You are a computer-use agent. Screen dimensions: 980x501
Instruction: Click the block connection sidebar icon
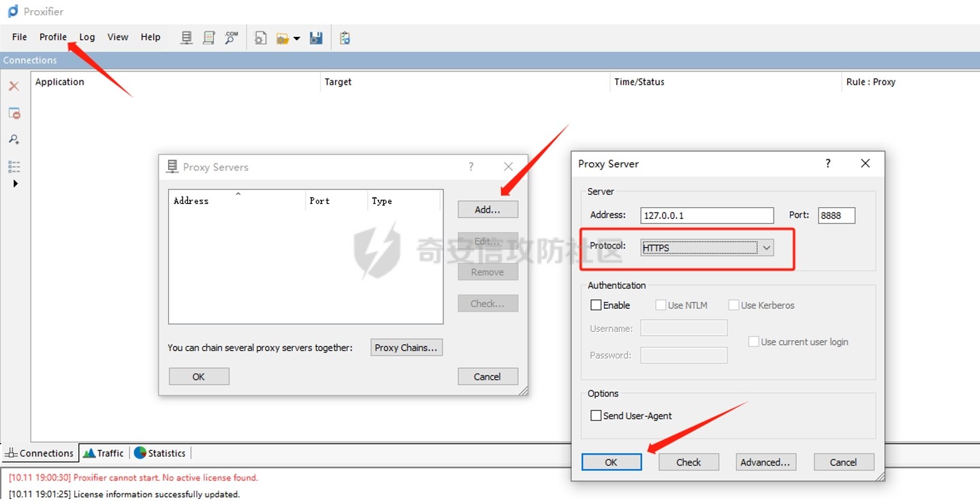tap(14, 113)
